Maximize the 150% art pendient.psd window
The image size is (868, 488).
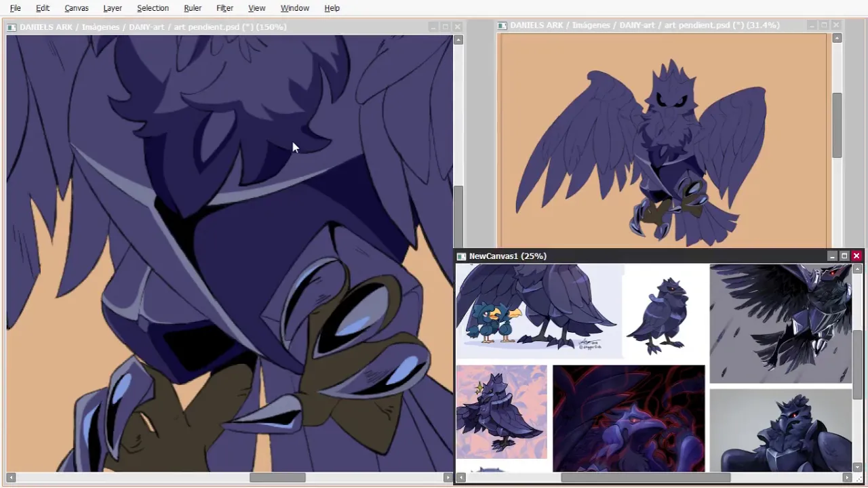(x=445, y=26)
